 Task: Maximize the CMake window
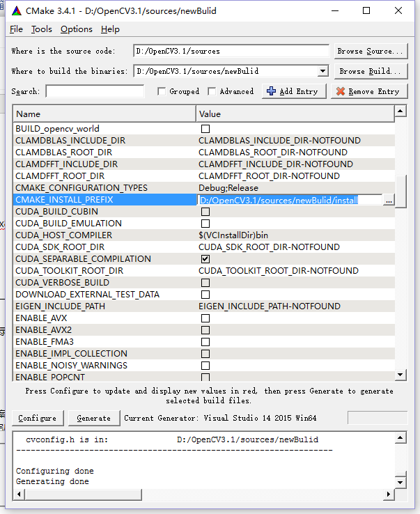pyautogui.click(x=366, y=11)
